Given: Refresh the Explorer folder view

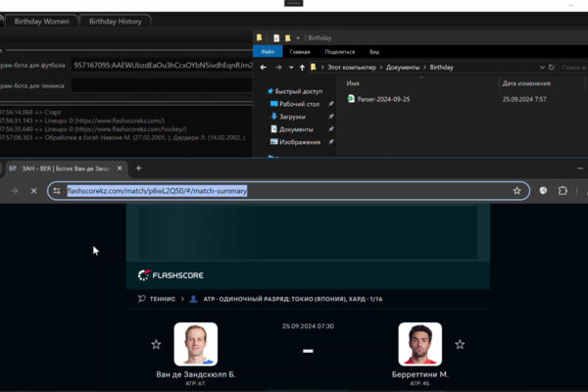Looking at the screenshot, I should click(551, 68).
